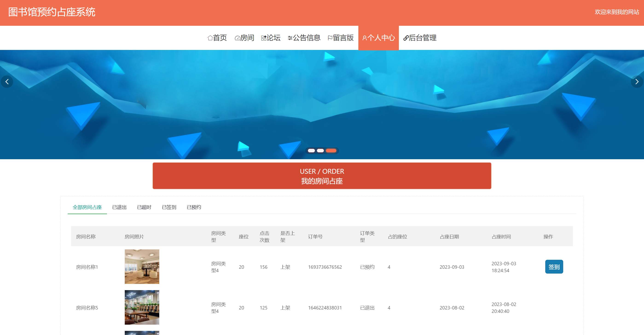This screenshot has height=335, width=644.
Task: Click the 已预约 order type cell in 房间名称1 row
Action: point(367,267)
